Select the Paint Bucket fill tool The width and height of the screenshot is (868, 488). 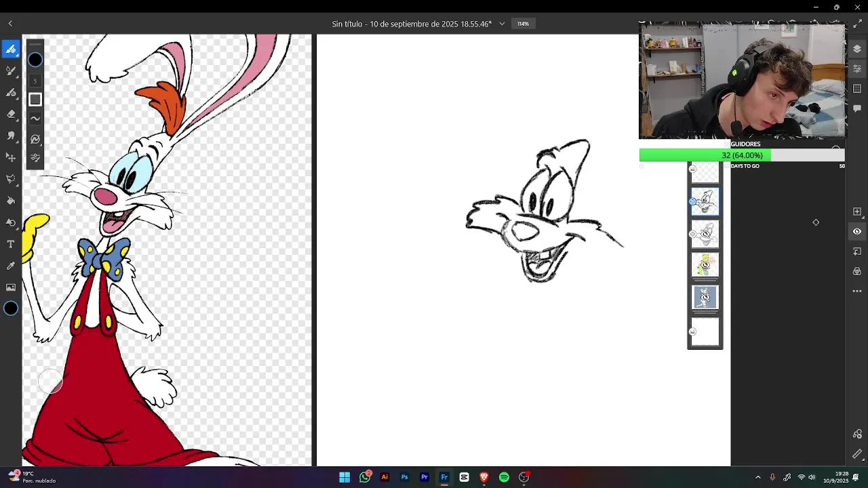click(10, 201)
